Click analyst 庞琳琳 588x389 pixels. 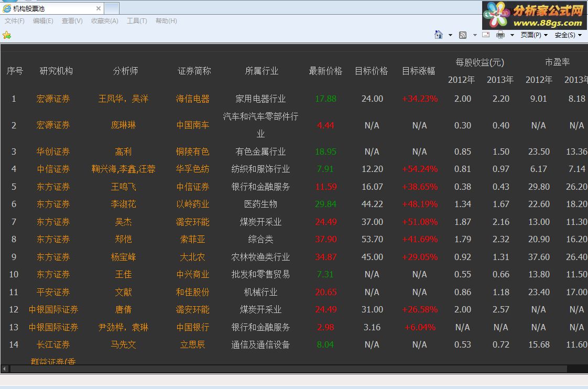point(123,125)
